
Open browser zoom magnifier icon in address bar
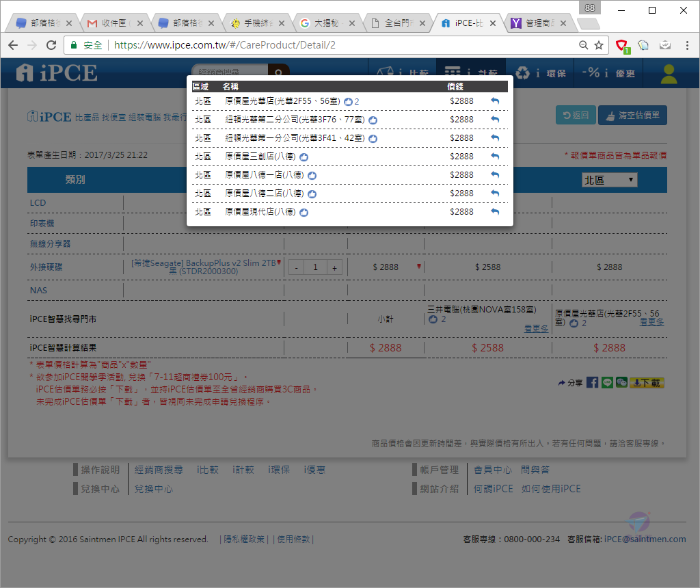pyautogui.click(x=583, y=45)
